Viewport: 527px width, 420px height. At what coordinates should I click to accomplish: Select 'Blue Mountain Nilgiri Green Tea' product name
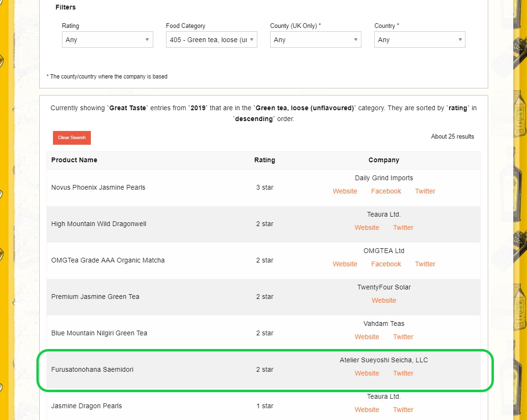click(x=99, y=333)
